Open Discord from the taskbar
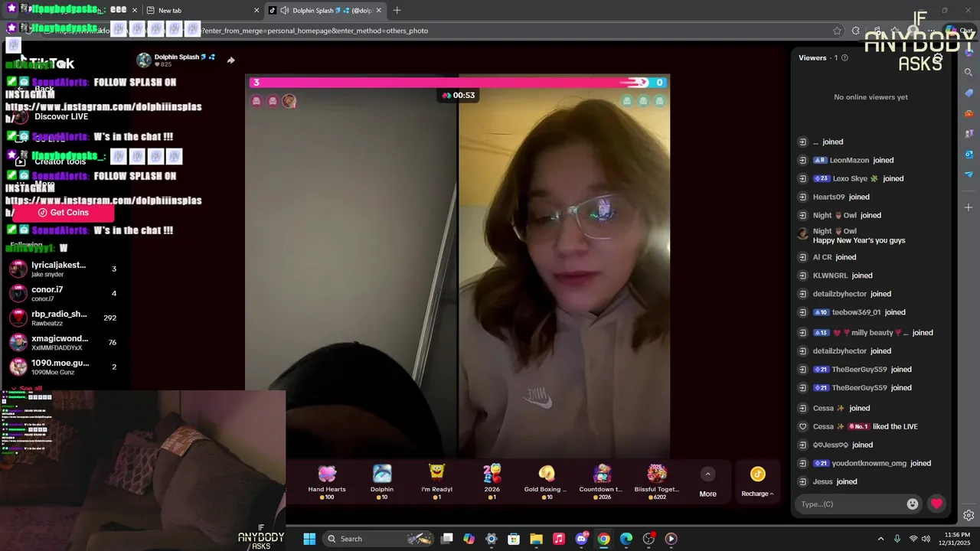Viewport: 980px width, 551px height. 581,539
